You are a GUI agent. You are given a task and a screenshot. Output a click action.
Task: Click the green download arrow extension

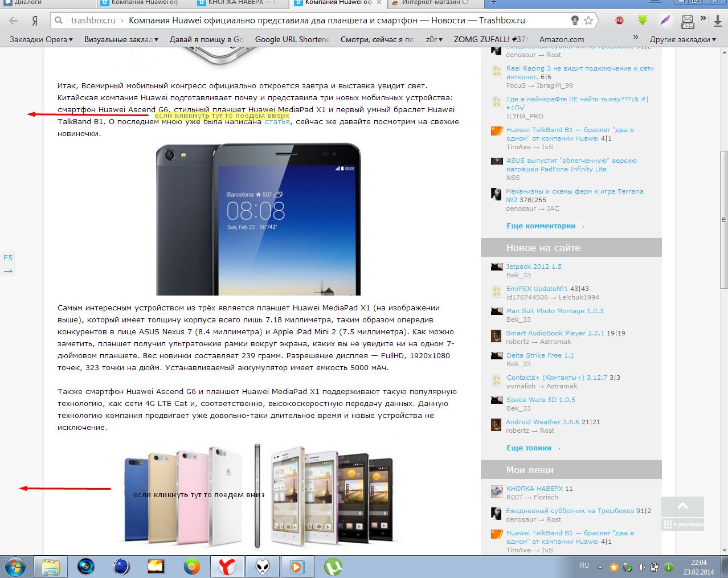tap(643, 21)
